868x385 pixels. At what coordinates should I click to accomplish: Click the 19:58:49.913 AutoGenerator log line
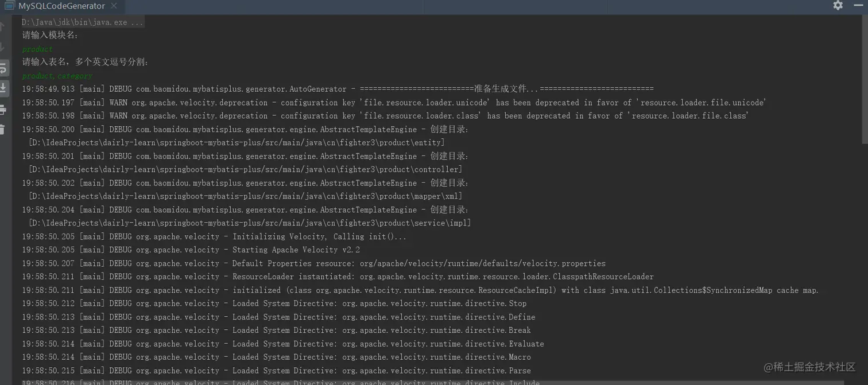(338, 89)
